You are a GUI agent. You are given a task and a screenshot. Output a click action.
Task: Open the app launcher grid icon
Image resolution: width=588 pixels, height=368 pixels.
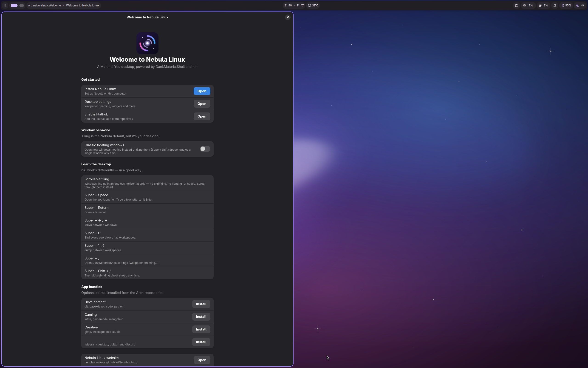(5, 5)
